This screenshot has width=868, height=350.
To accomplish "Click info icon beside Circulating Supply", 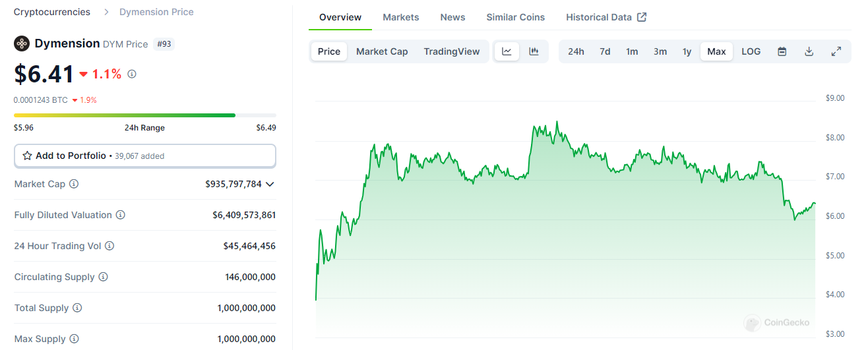I will click(x=104, y=277).
